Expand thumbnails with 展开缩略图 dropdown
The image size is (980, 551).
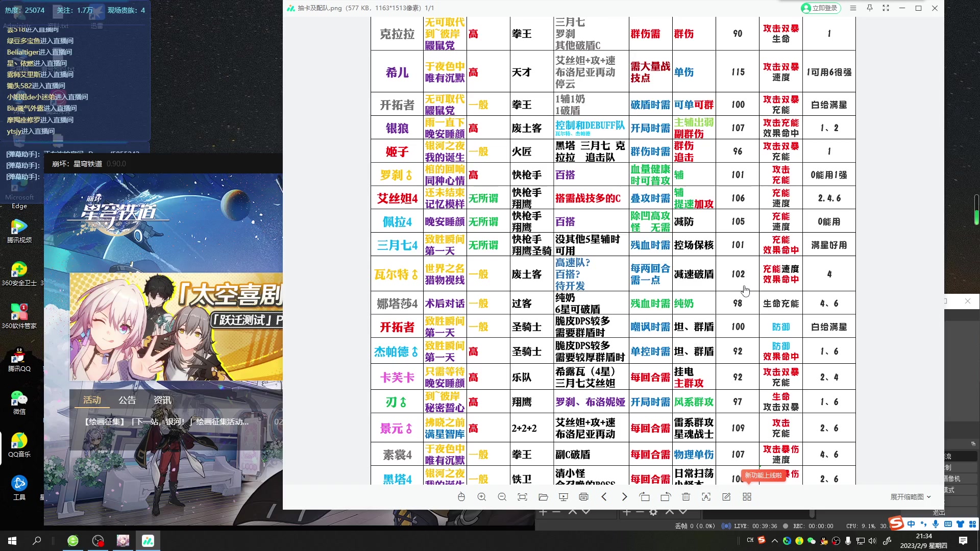coord(911,497)
